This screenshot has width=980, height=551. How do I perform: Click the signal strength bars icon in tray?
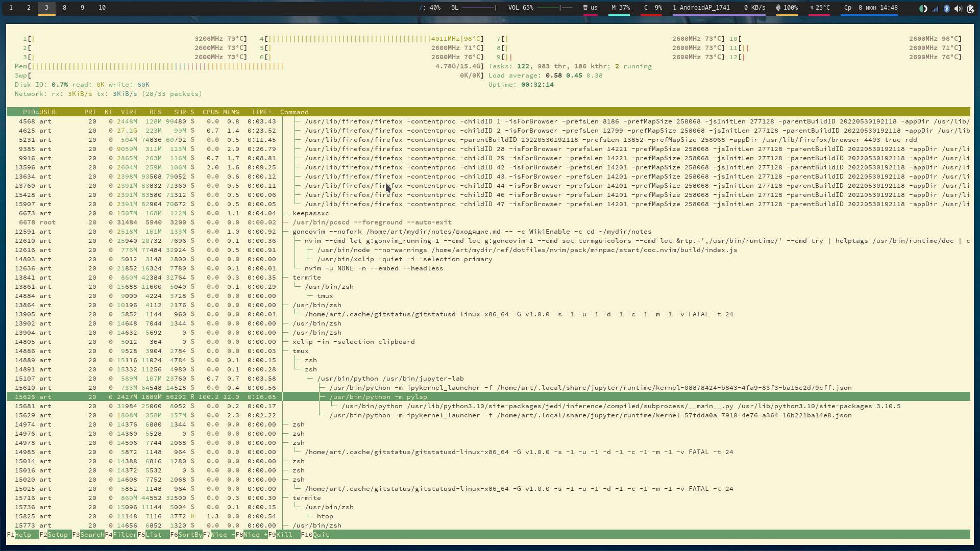(x=936, y=9)
